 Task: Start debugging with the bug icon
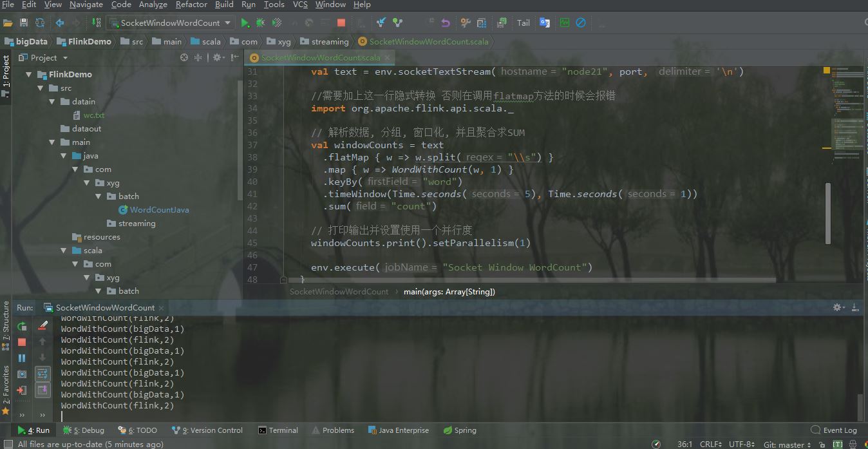[x=260, y=23]
